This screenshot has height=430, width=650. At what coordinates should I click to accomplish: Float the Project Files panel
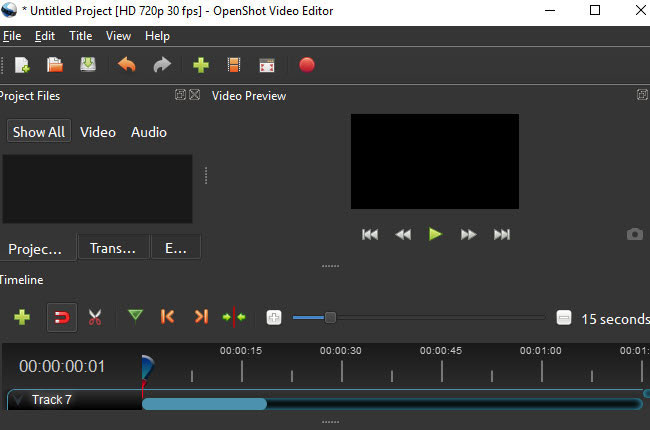pyautogui.click(x=180, y=95)
